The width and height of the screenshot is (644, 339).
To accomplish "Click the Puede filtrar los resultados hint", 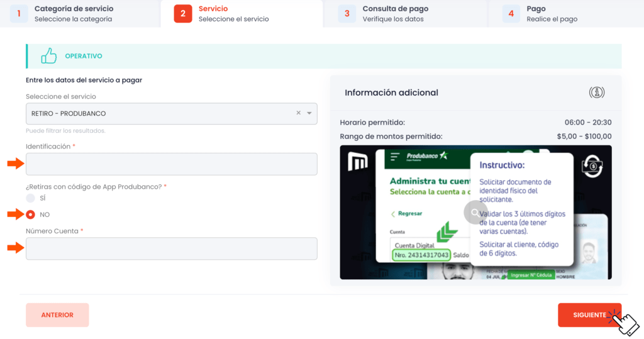I will pos(65,131).
